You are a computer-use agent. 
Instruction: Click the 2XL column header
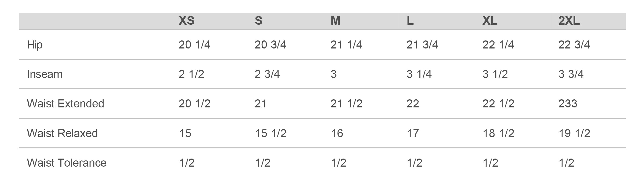(569, 21)
